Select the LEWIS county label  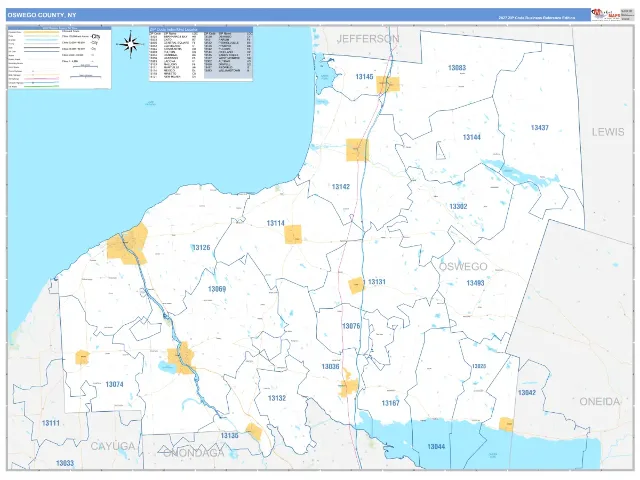[x=608, y=132]
